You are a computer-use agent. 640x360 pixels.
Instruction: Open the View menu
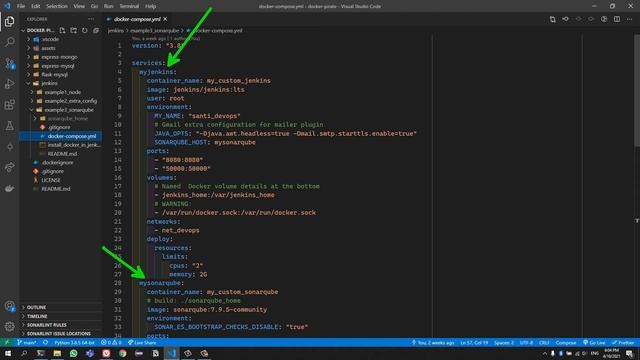pos(79,6)
